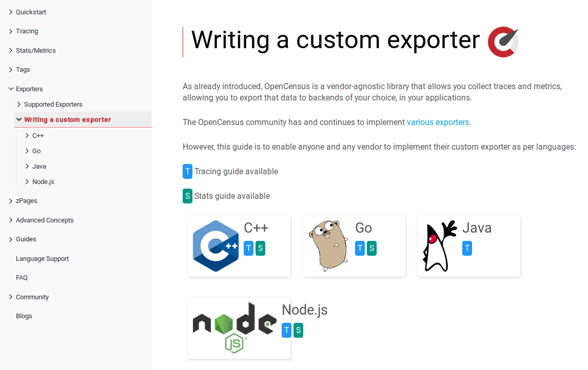Select Writing a custom exporter in sidebar
The height and width of the screenshot is (370, 588).
[68, 119]
